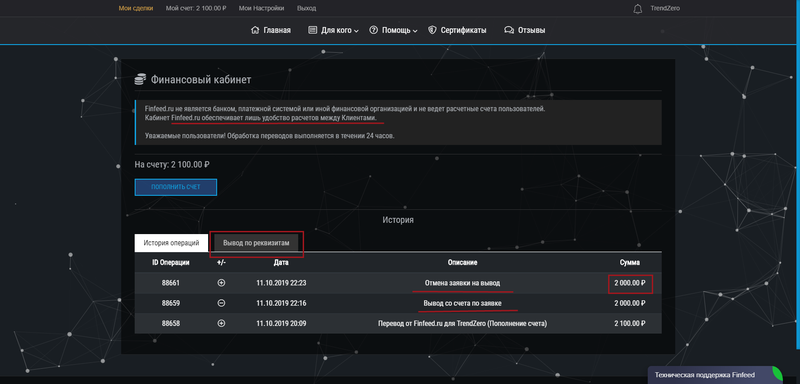Click the shield icon beside Сертификаты

click(x=432, y=30)
